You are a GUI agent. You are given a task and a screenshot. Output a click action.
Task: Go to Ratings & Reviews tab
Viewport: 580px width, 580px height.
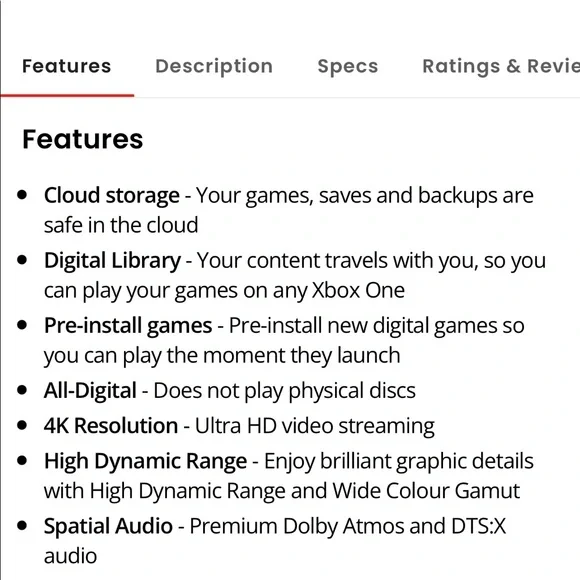click(x=501, y=67)
